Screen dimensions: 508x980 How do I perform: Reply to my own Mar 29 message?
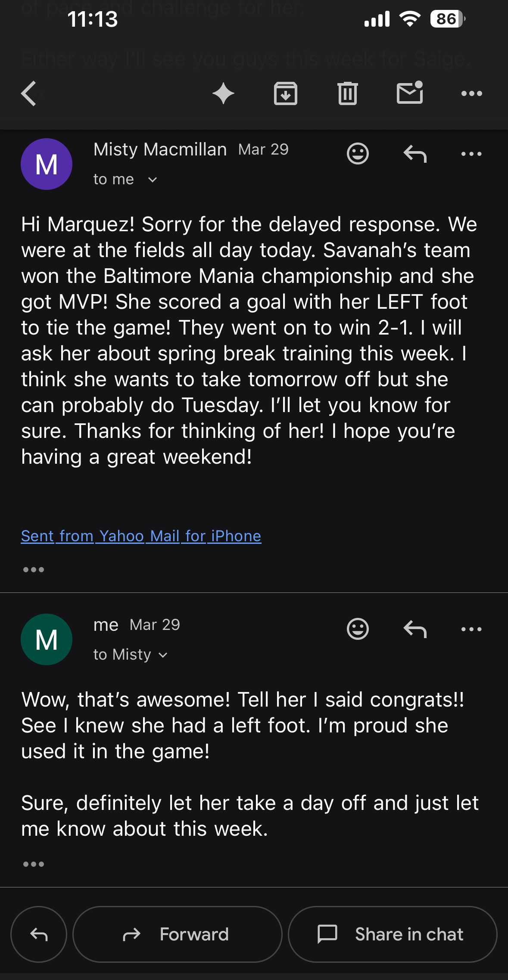click(x=415, y=629)
